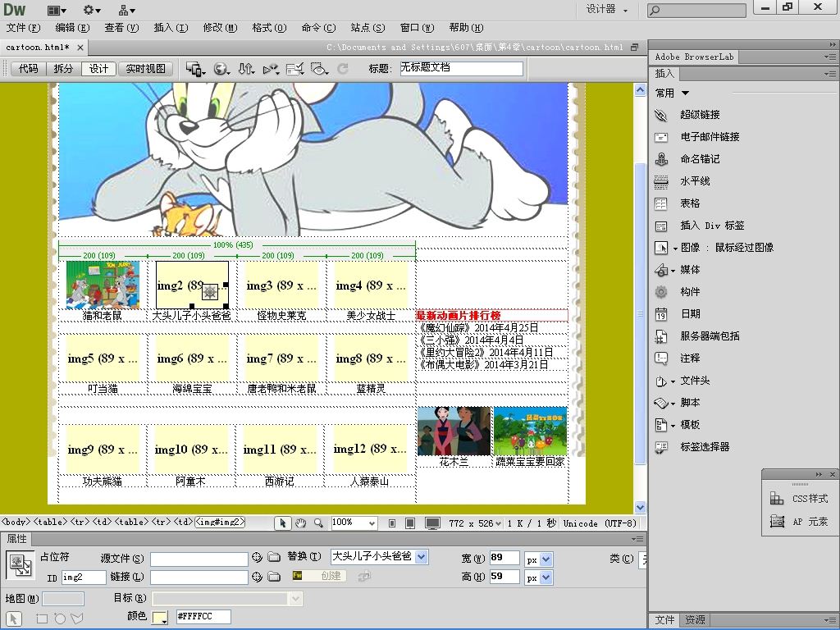Open the Commands (命令) menu
The image size is (840, 630).
click(318, 28)
